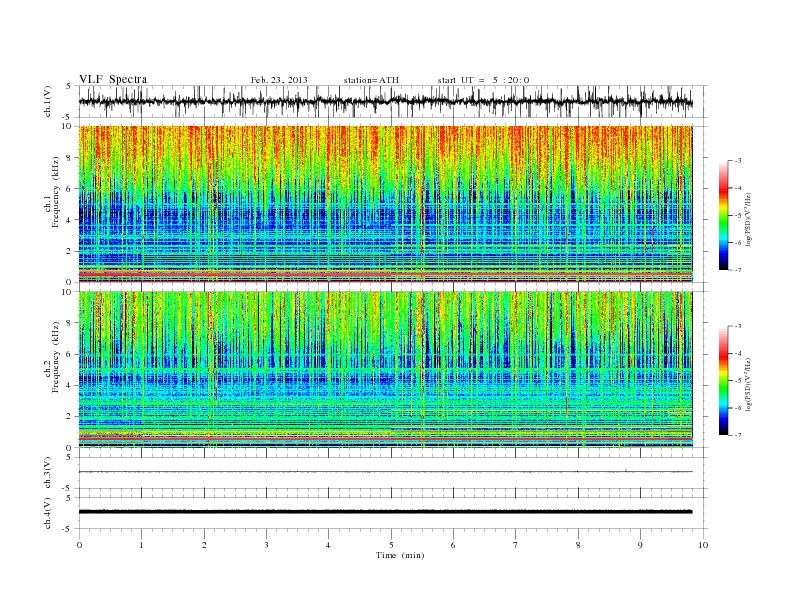The height and width of the screenshot is (612, 792).
Task: Click the "2" kHz tick of ch.2 spectrogram
Action: click(x=70, y=417)
